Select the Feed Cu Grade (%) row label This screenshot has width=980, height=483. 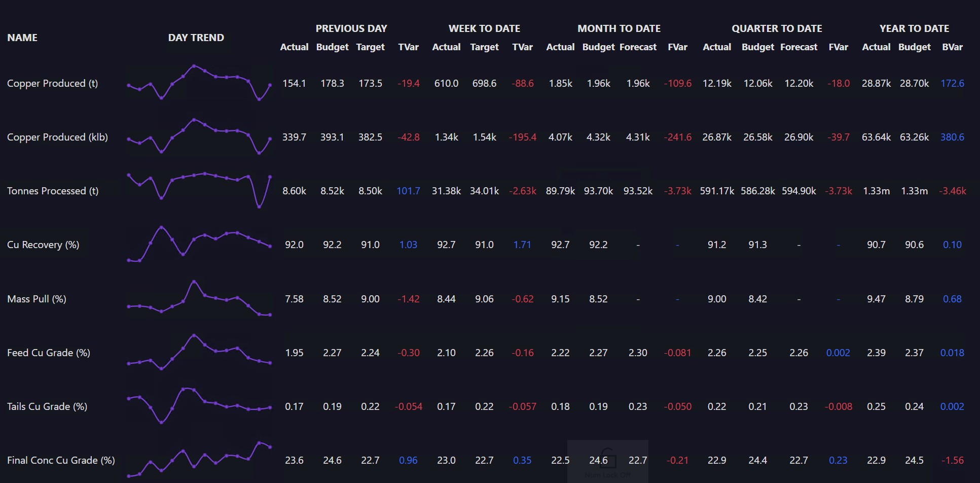(x=49, y=353)
